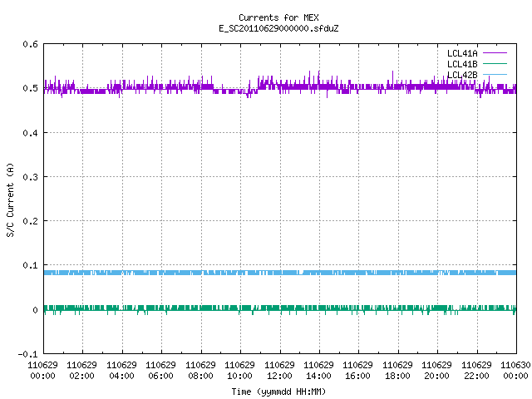Click the blue LCL42B data trace near 0.08
Image resolution: width=532 pixels, height=399 pixels.
click(x=280, y=273)
